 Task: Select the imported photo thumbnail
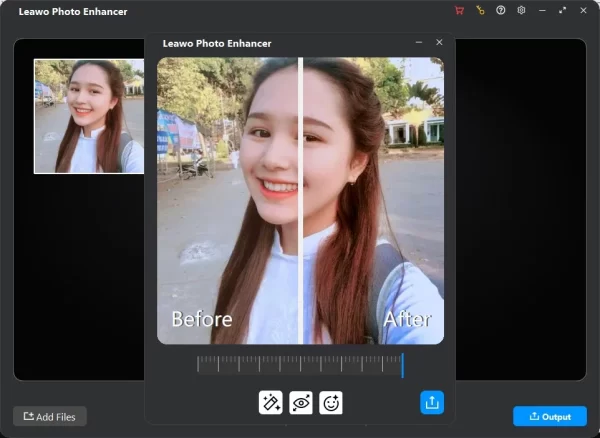pos(89,116)
